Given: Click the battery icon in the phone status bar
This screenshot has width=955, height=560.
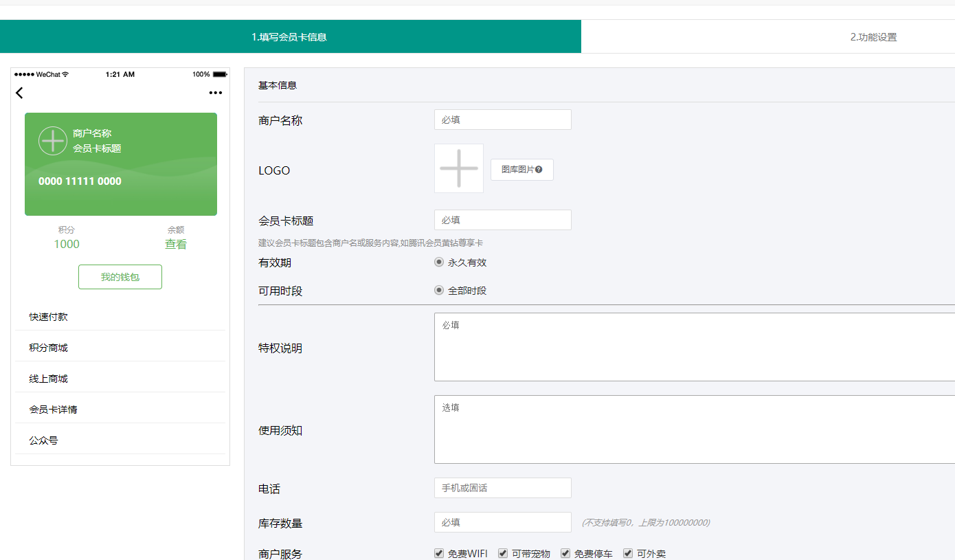Looking at the screenshot, I should 220,74.
